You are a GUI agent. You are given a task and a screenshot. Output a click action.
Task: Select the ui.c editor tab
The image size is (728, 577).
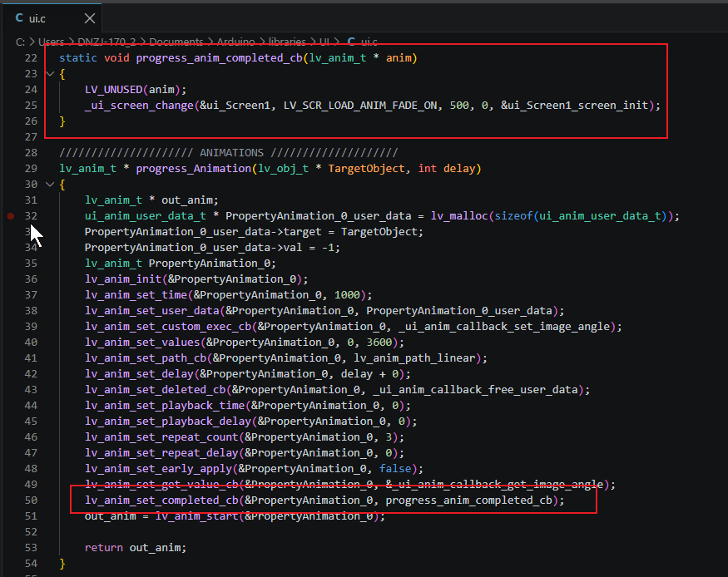tap(52, 18)
